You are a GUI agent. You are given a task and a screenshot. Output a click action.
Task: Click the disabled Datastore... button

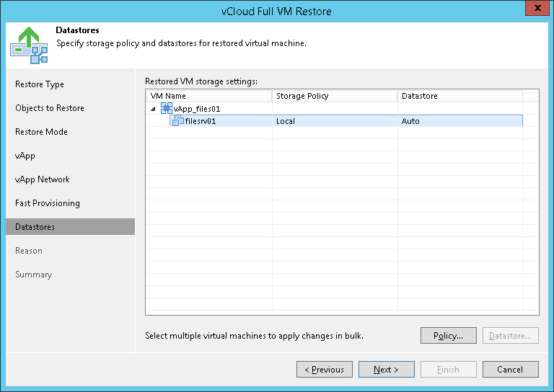pyautogui.click(x=510, y=336)
